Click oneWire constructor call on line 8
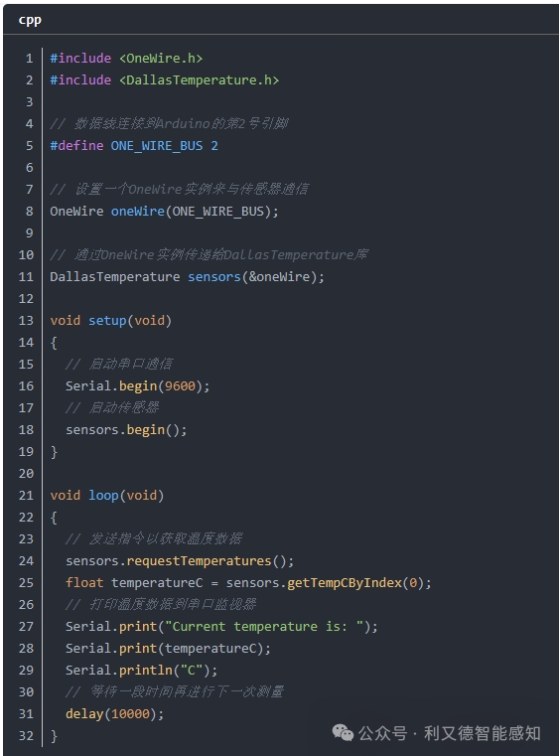 coord(195,212)
